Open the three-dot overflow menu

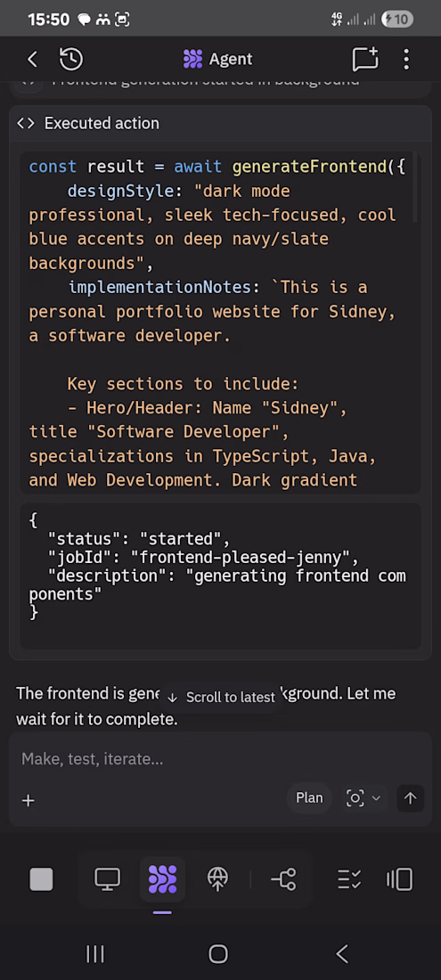(x=406, y=60)
